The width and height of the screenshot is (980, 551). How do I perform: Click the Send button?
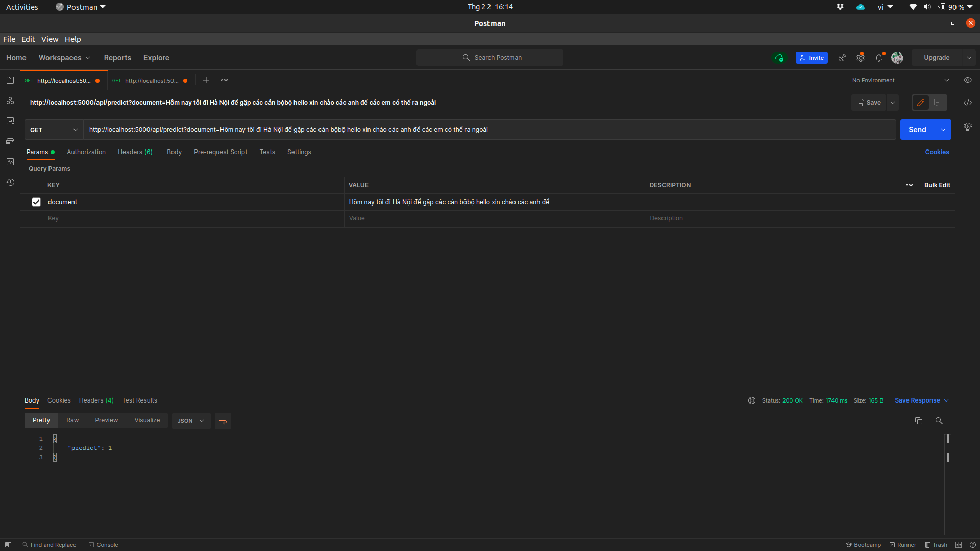point(917,130)
